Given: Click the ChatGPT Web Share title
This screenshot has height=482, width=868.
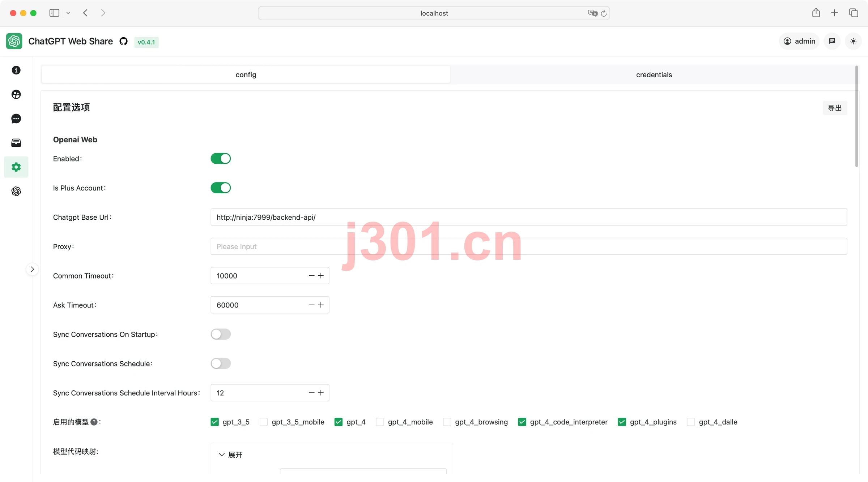Looking at the screenshot, I should coord(71,42).
